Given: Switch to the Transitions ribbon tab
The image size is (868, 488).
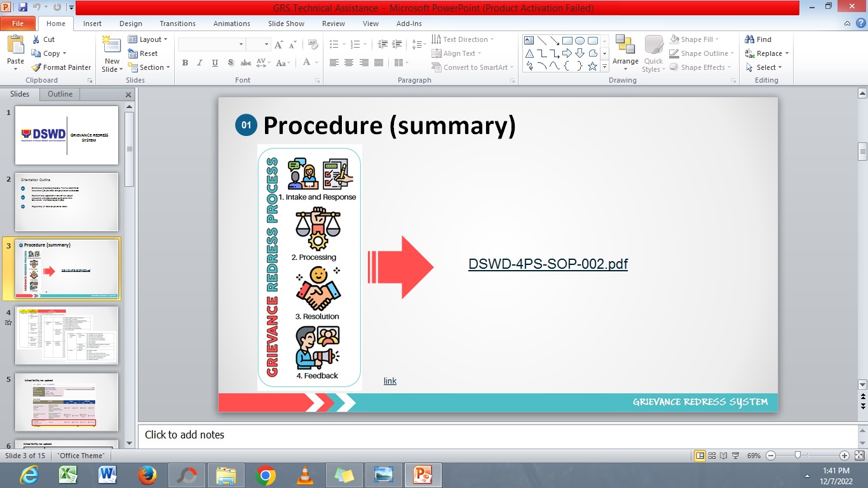Looking at the screenshot, I should [x=178, y=24].
